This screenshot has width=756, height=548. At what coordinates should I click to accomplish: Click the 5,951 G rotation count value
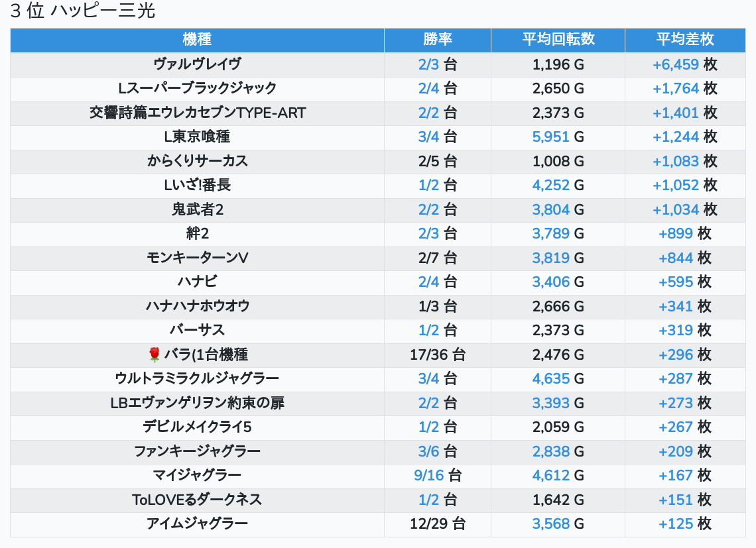point(558,137)
